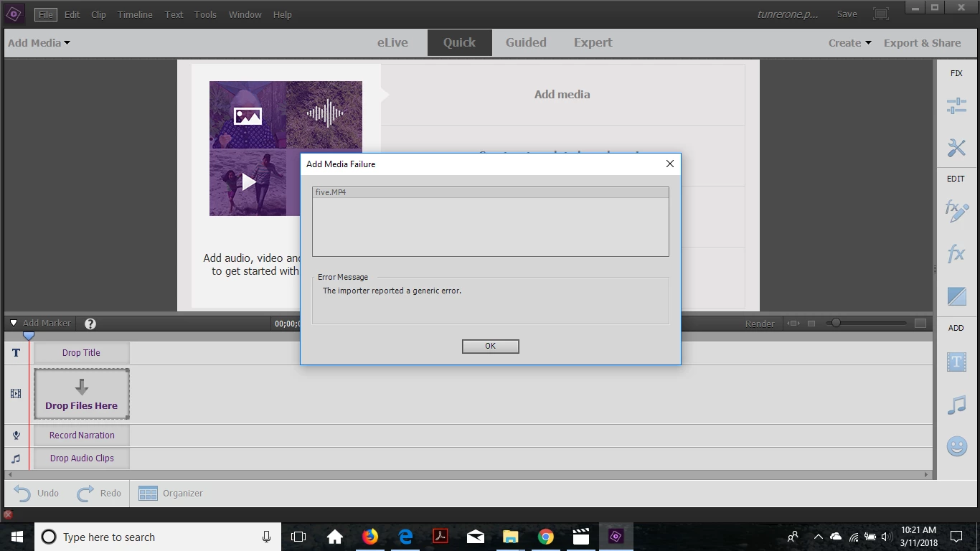
Task: Click the blue playhead marker on timeline
Action: [x=29, y=336]
